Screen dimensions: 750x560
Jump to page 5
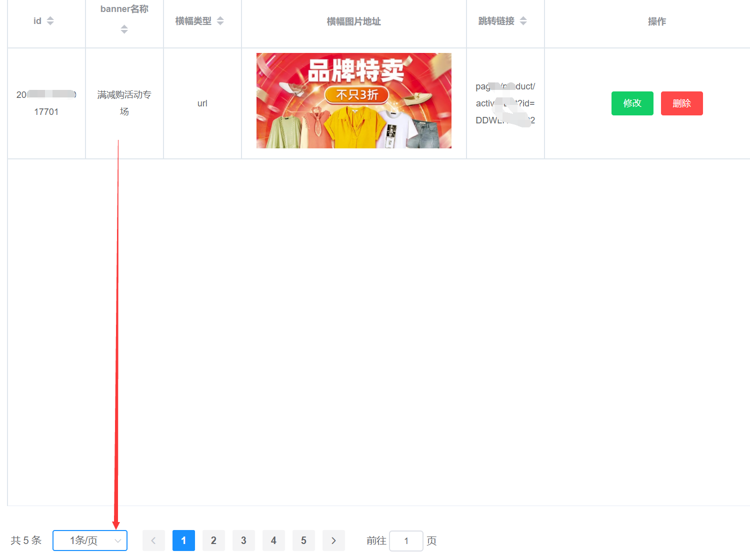click(303, 541)
